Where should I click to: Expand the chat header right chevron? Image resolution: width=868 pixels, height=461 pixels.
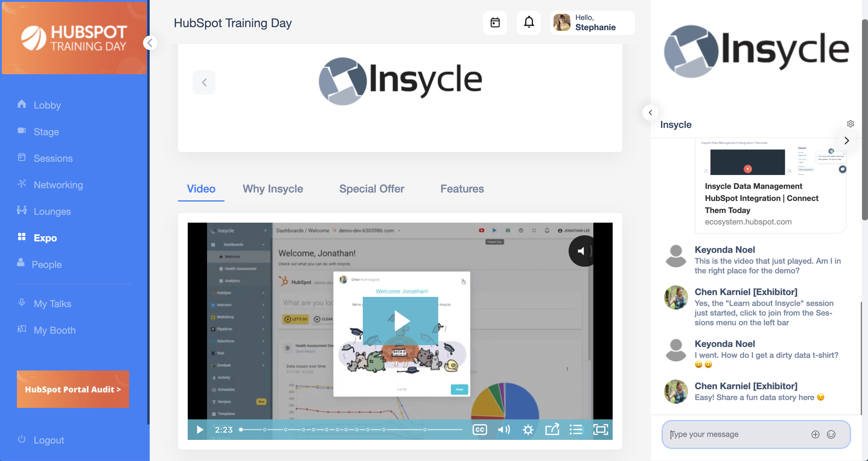tap(847, 140)
